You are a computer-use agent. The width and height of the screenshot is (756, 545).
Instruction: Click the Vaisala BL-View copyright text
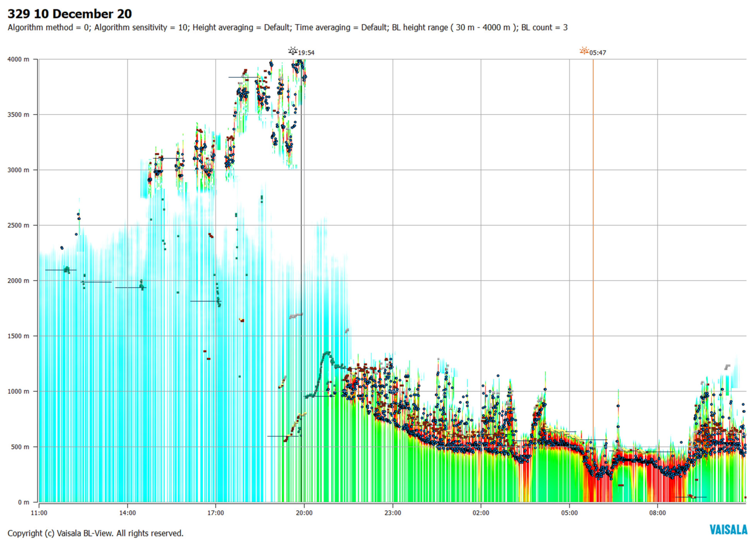(95, 533)
